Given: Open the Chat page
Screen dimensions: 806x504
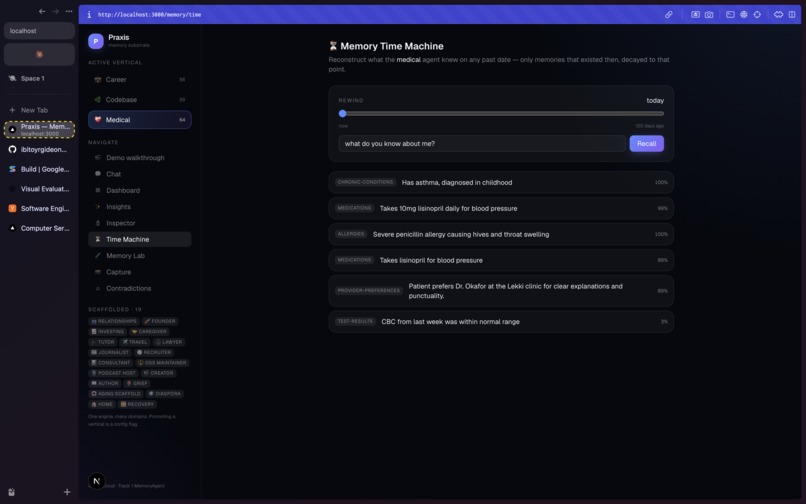Looking at the screenshot, I should 139,174.
